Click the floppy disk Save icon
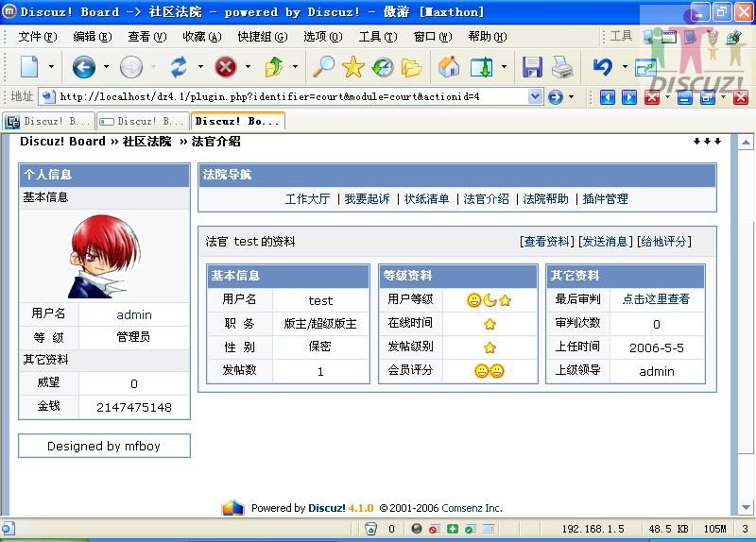The image size is (756, 542). (x=532, y=66)
